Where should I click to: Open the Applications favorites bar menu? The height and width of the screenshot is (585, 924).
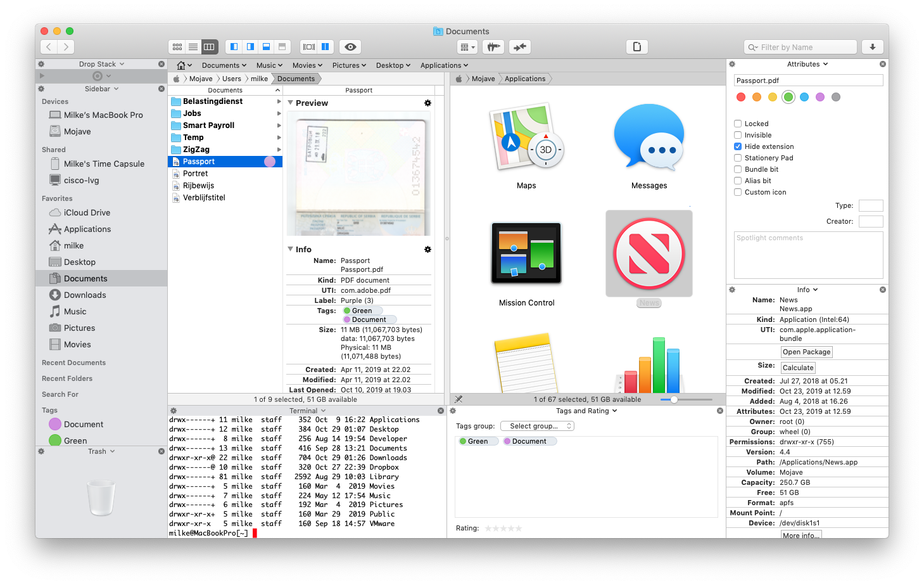(x=444, y=65)
